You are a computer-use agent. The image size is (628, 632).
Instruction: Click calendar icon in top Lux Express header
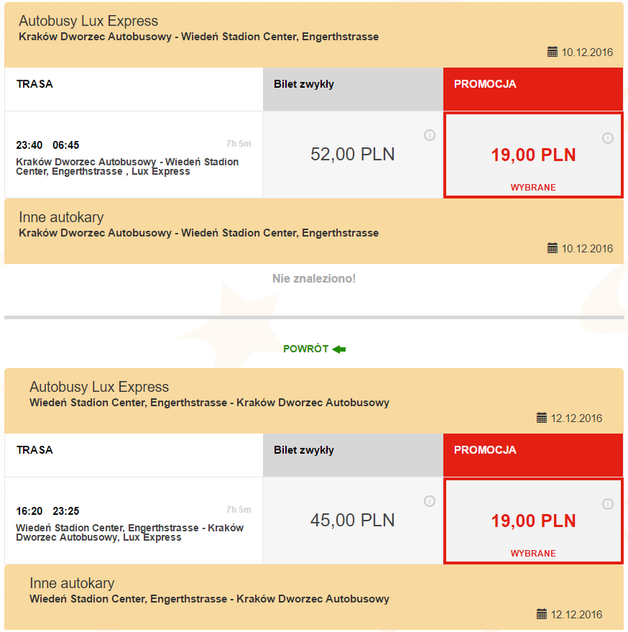tap(552, 52)
